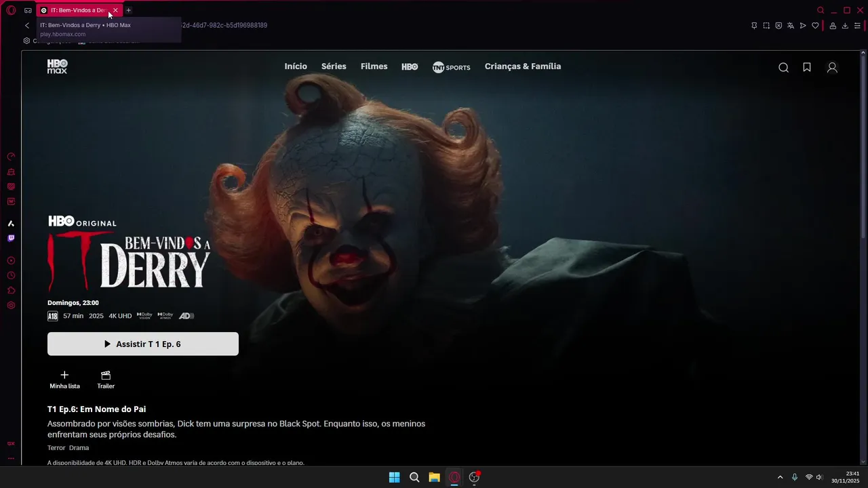The image size is (868, 488).
Task: Open the translate page icon
Action: pyautogui.click(x=791, y=26)
